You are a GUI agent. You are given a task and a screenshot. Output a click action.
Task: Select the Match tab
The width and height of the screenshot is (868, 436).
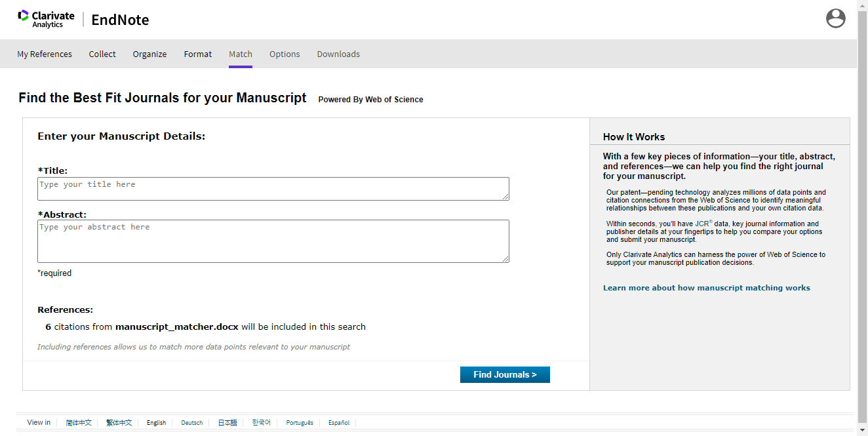pyautogui.click(x=241, y=54)
